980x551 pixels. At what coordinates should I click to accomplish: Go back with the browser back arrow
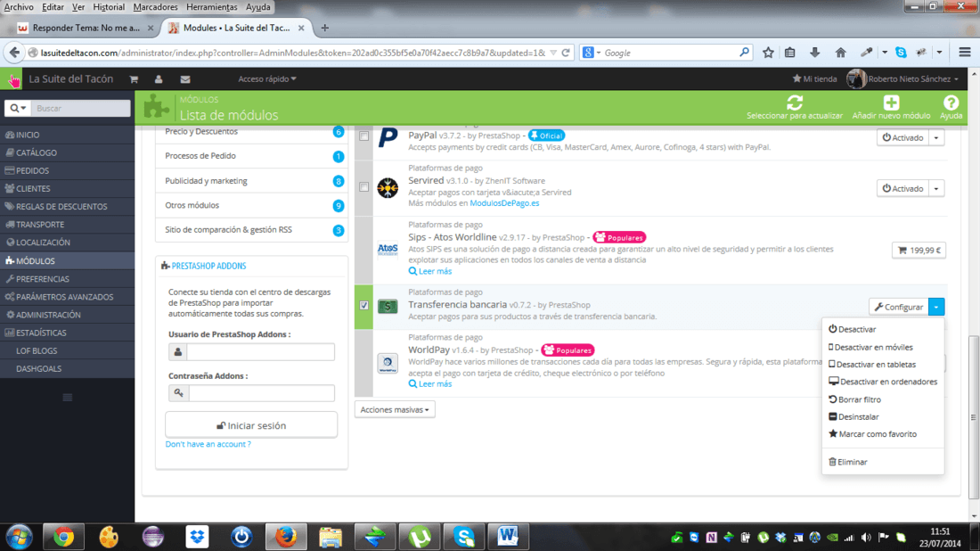[x=14, y=53]
